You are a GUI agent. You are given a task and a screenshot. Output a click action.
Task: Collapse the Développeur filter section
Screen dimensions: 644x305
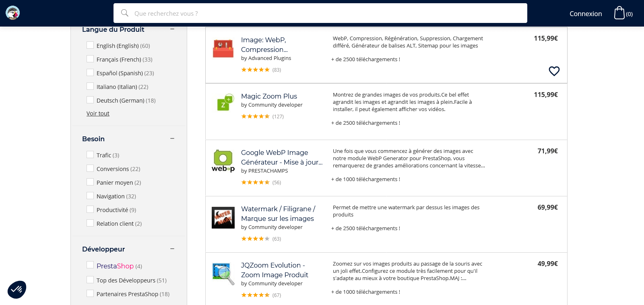coord(172,249)
